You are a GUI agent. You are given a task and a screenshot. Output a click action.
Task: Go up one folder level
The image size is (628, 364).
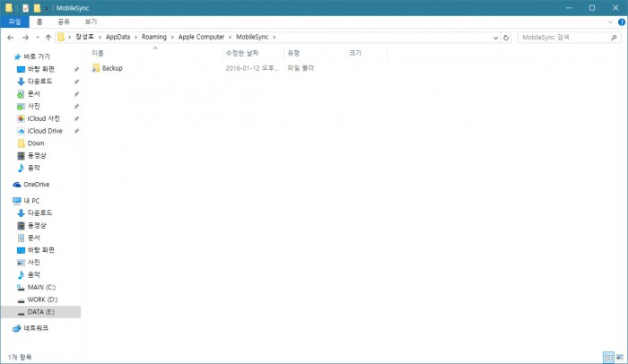click(48, 38)
